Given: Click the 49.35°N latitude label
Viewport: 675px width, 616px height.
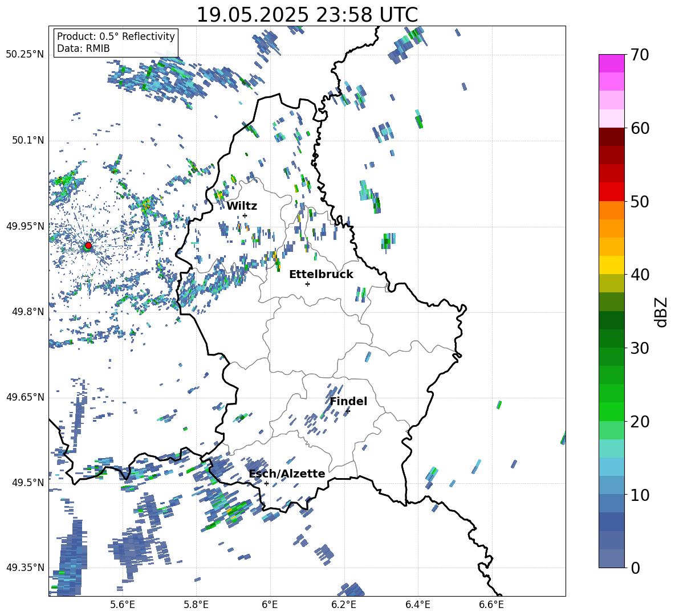Looking at the screenshot, I should click(x=25, y=568).
